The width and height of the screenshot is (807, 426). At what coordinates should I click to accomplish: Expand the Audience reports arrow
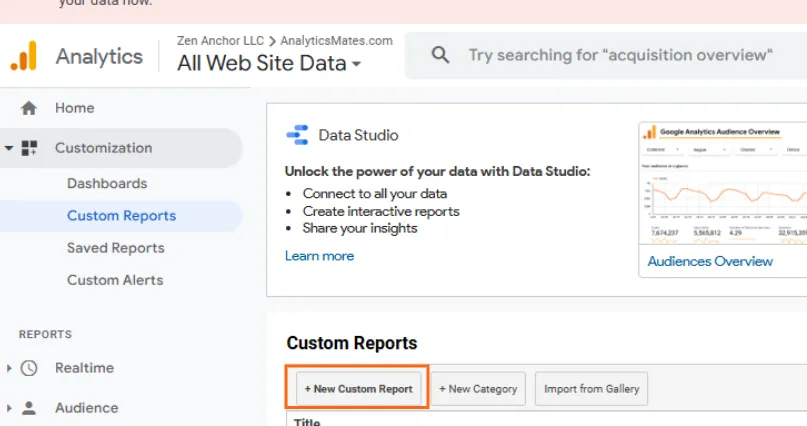click(x=9, y=408)
